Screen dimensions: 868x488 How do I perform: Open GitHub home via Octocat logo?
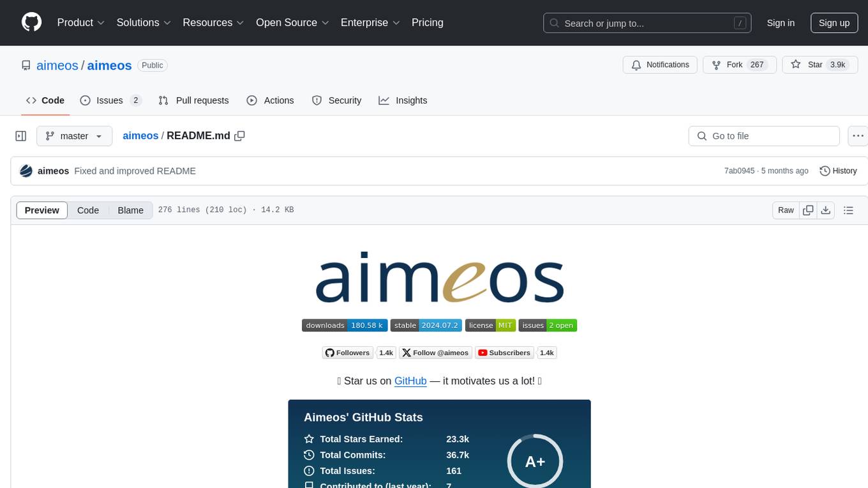(x=31, y=22)
